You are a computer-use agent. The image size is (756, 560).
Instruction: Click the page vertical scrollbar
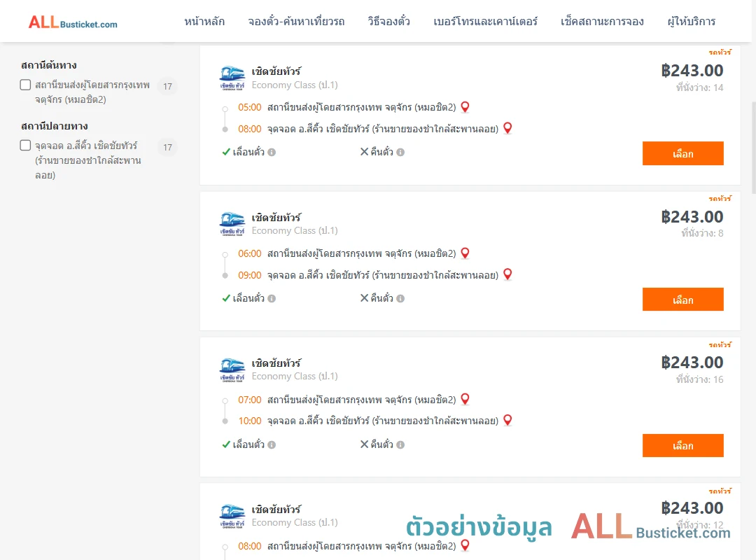pyautogui.click(x=754, y=147)
